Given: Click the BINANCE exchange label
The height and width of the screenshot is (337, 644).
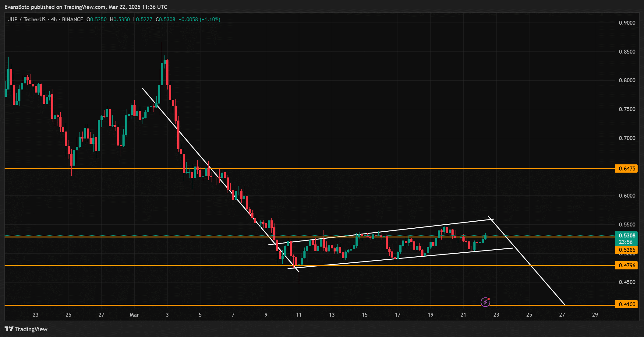Looking at the screenshot, I should point(73,19).
